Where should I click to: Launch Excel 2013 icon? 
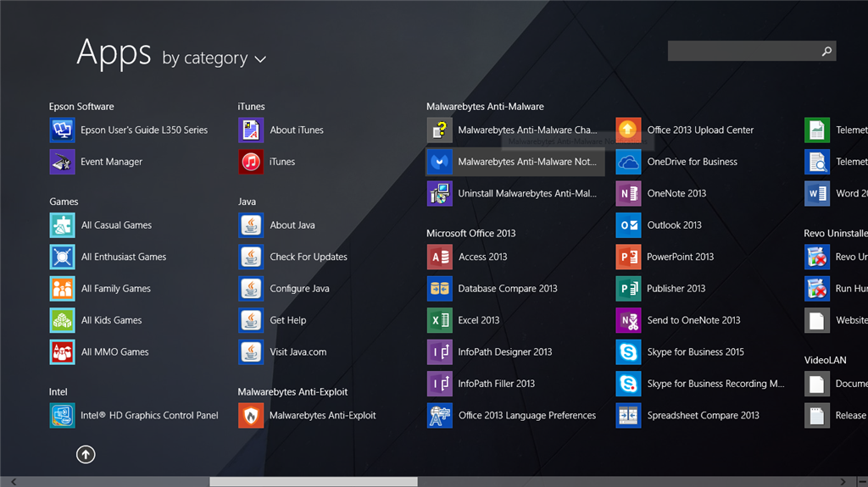point(440,320)
